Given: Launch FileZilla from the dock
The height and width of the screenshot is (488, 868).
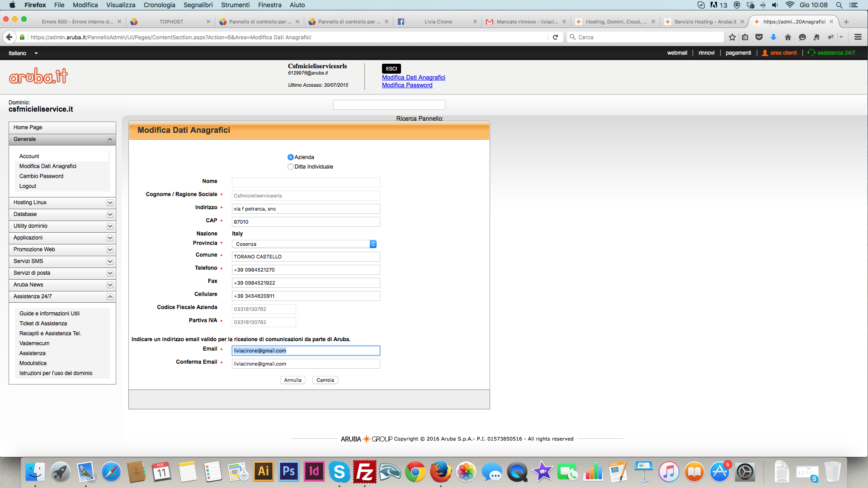Looking at the screenshot, I should (364, 472).
